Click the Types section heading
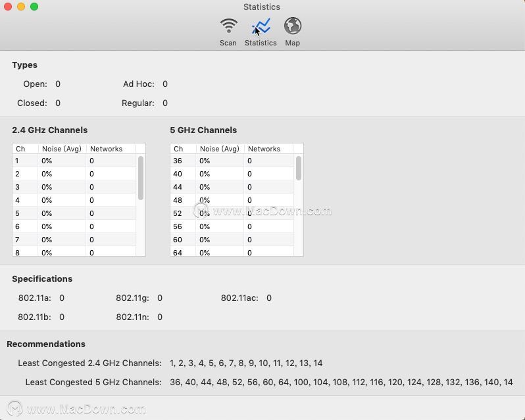The width and height of the screenshot is (525, 420). point(24,65)
